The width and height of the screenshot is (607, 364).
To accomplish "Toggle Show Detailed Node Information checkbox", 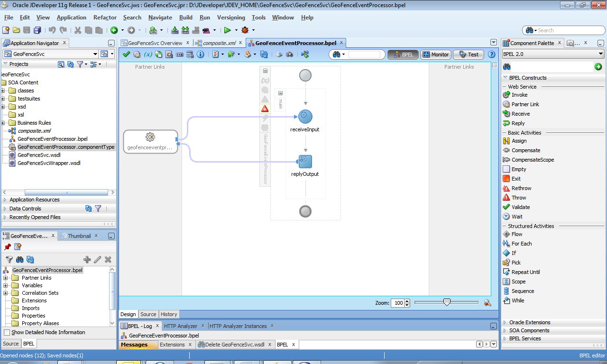I will pos(7,333).
